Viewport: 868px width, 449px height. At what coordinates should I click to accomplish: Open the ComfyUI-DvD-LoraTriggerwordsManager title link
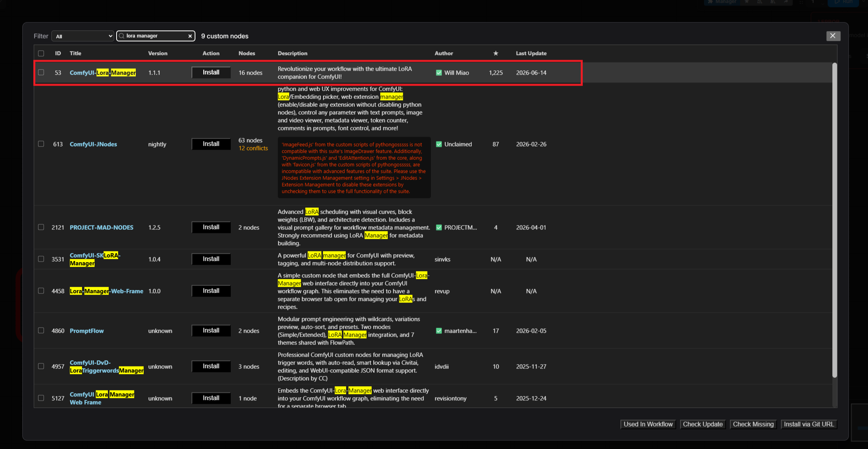pos(107,367)
